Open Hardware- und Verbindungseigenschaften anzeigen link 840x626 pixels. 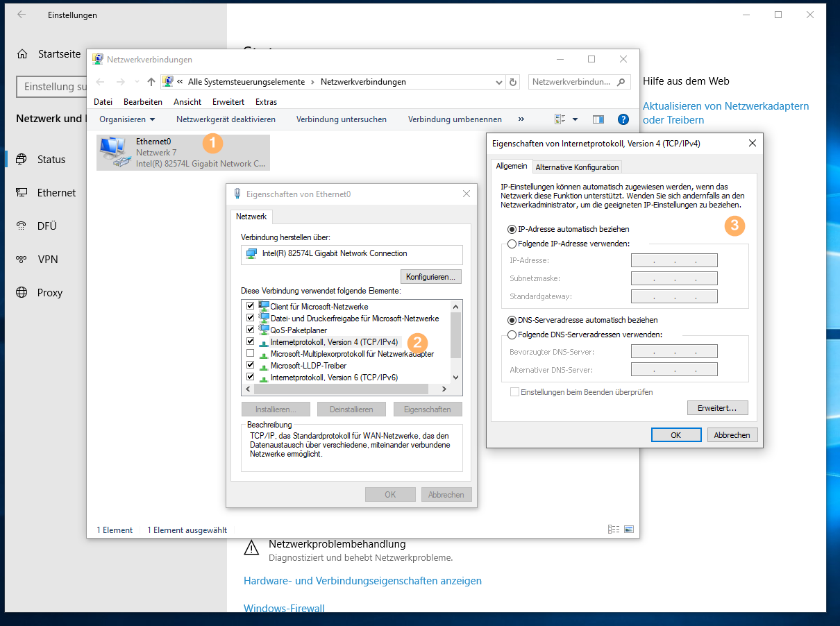362,581
